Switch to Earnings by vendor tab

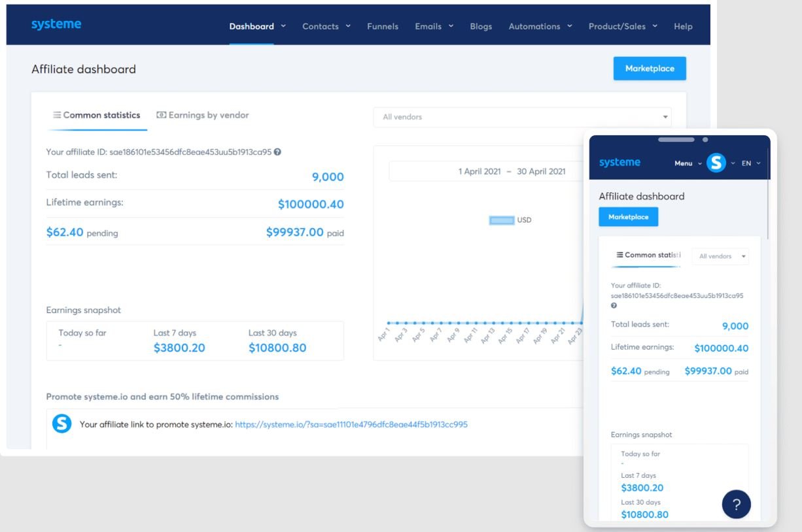(x=203, y=115)
